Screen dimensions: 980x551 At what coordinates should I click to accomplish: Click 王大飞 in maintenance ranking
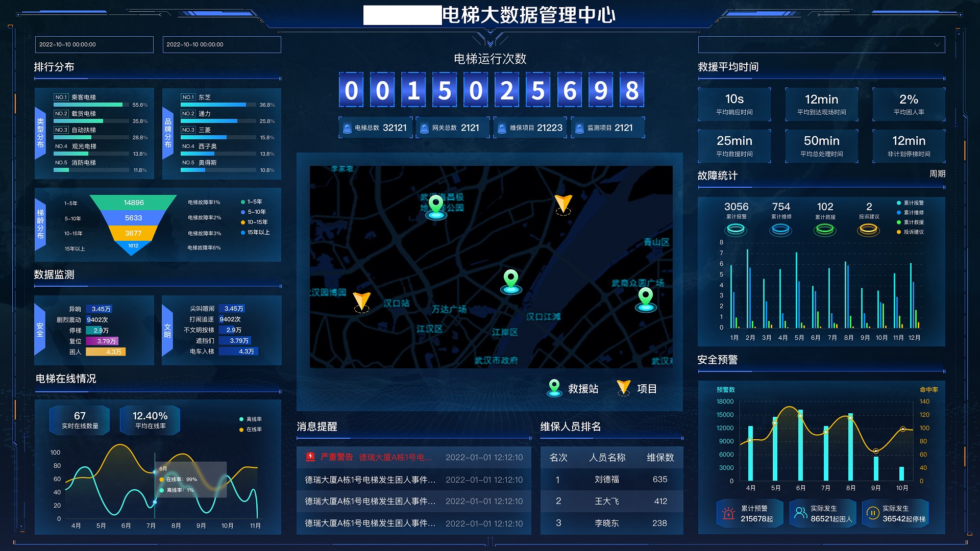tap(607, 502)
